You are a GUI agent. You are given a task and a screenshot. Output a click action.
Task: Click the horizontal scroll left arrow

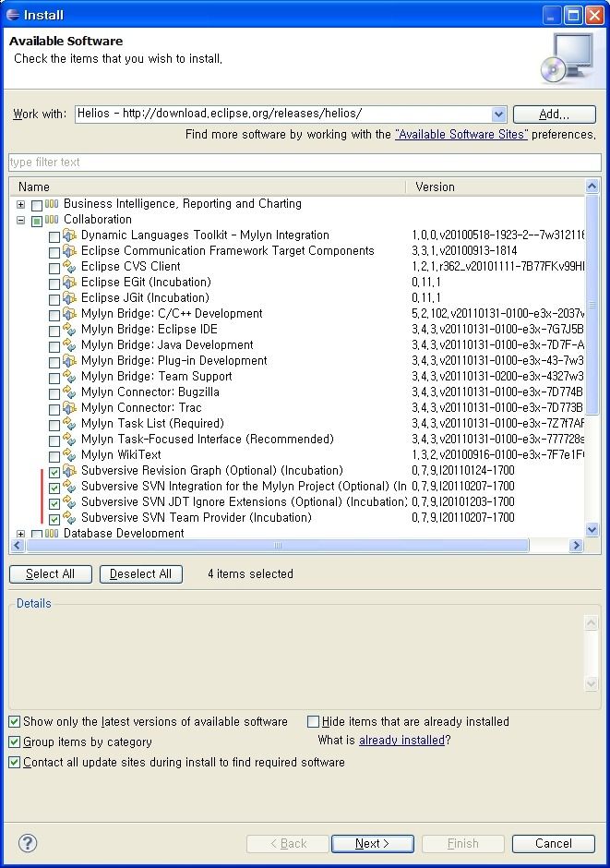click(18, 546)
